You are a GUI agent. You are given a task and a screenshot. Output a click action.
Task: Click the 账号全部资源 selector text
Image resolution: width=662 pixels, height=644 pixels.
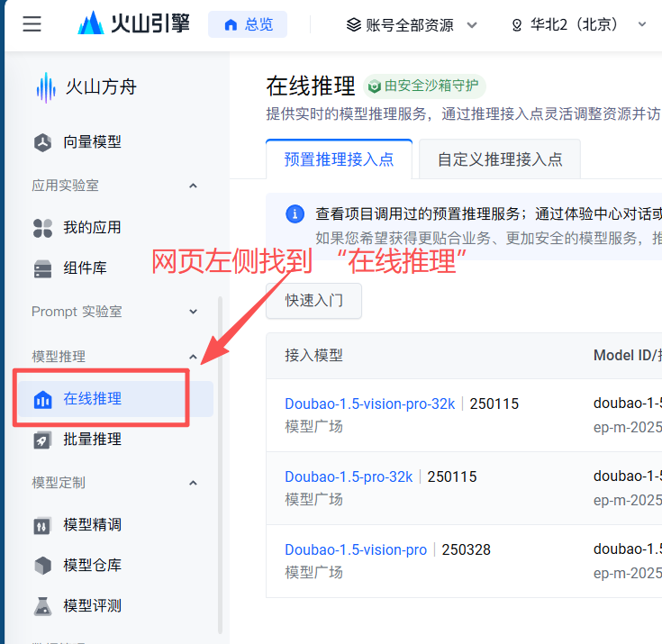[x=410, y=25]
